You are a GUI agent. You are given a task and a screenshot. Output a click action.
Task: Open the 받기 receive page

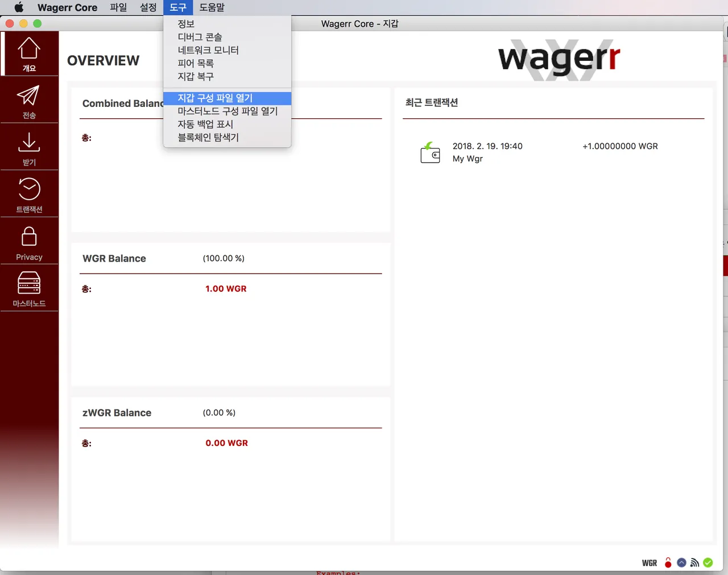tap(29, 147)
